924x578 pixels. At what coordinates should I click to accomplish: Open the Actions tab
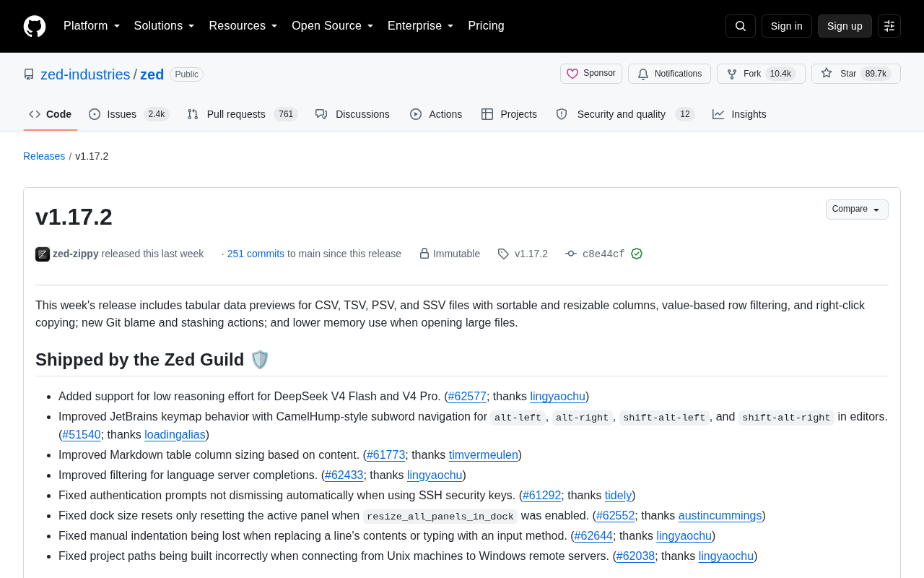tap(436, 114)
